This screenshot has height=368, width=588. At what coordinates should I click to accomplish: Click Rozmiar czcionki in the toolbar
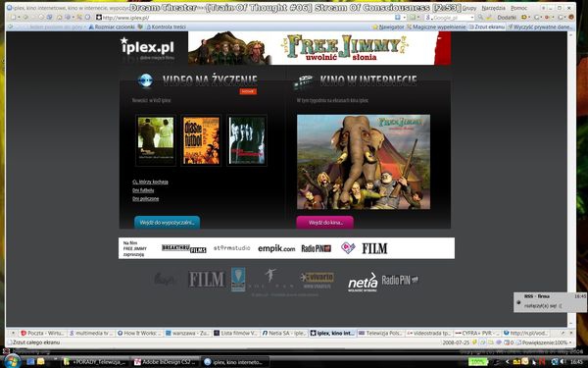(112, 27)
